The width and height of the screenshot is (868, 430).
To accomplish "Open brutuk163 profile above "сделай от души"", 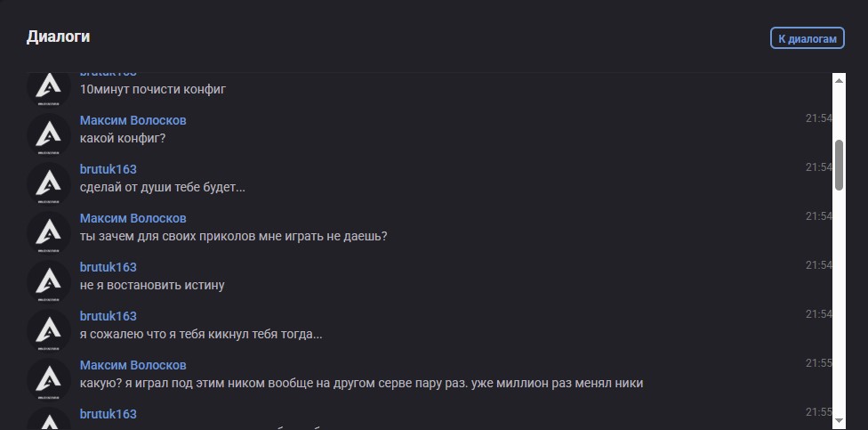I will [108, 169].
